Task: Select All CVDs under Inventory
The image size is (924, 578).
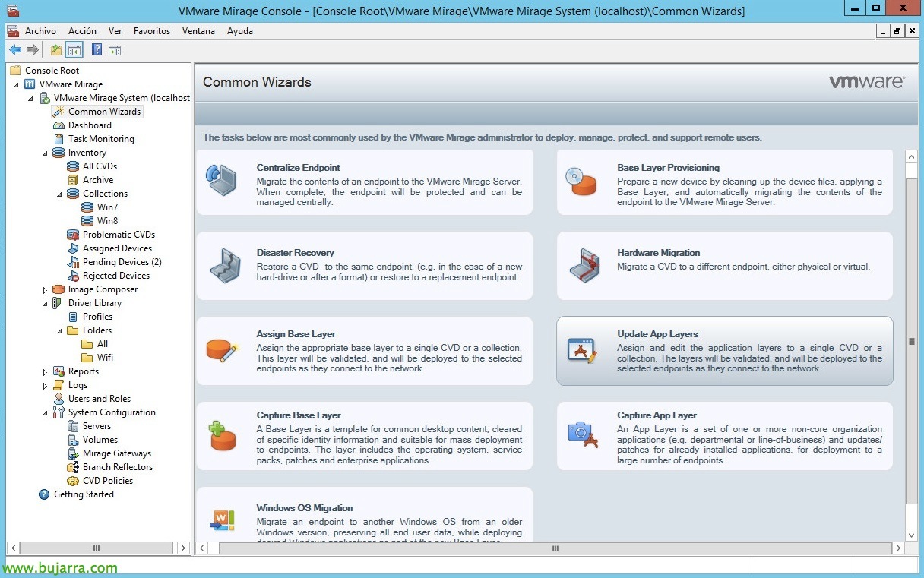Action: click(100, 166)
